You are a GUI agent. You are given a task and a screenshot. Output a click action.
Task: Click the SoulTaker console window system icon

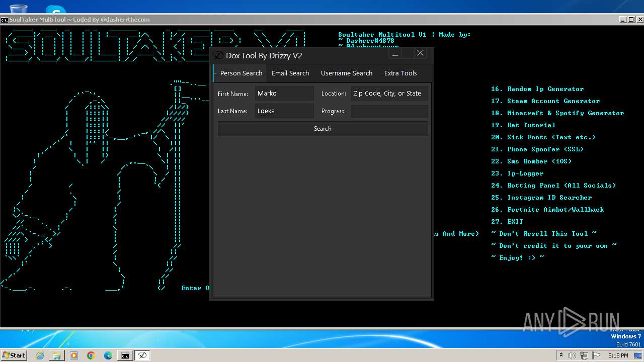tap(4, 20)
